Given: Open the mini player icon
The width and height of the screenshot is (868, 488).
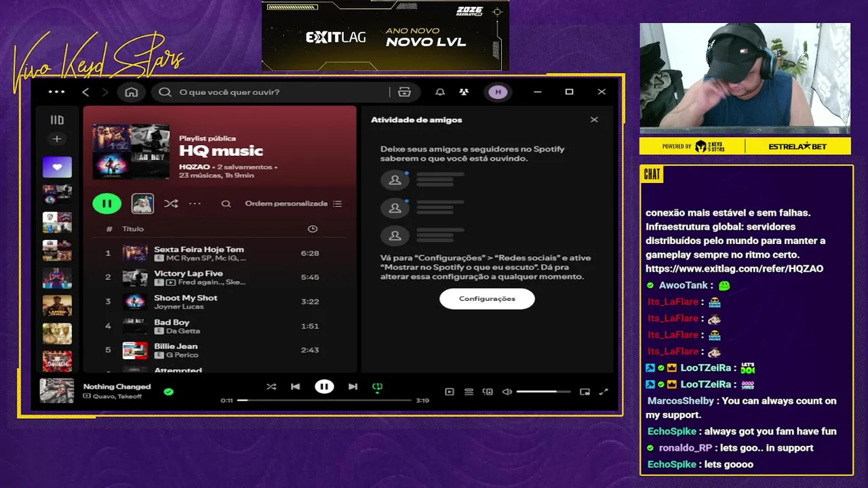Looking at the screenshot, I should [585, 392].
